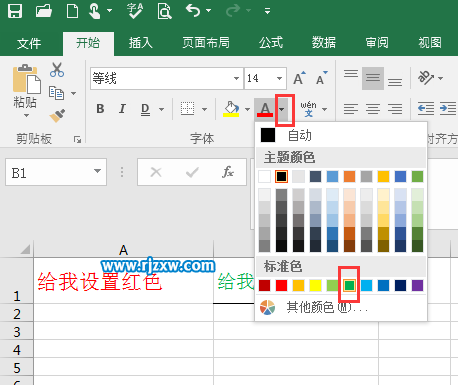Viewport: 458px width, 385px height.
Task: Click the Copy icon
Action: [56, 93]
